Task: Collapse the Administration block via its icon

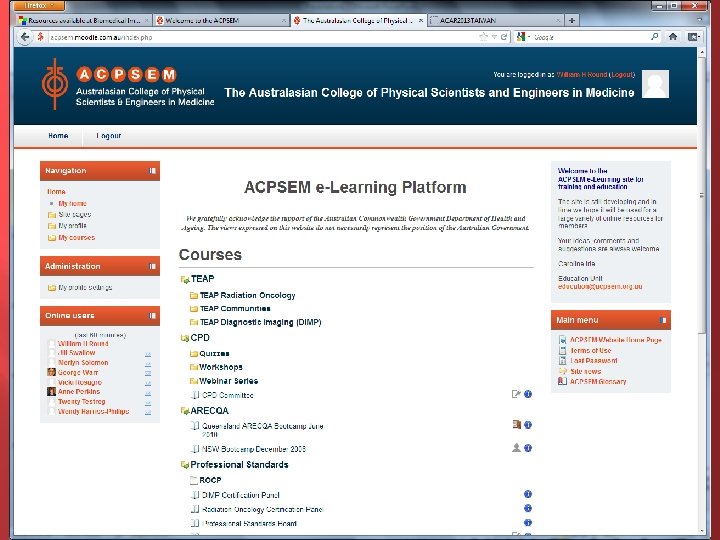Action: (x=152, y=266)
